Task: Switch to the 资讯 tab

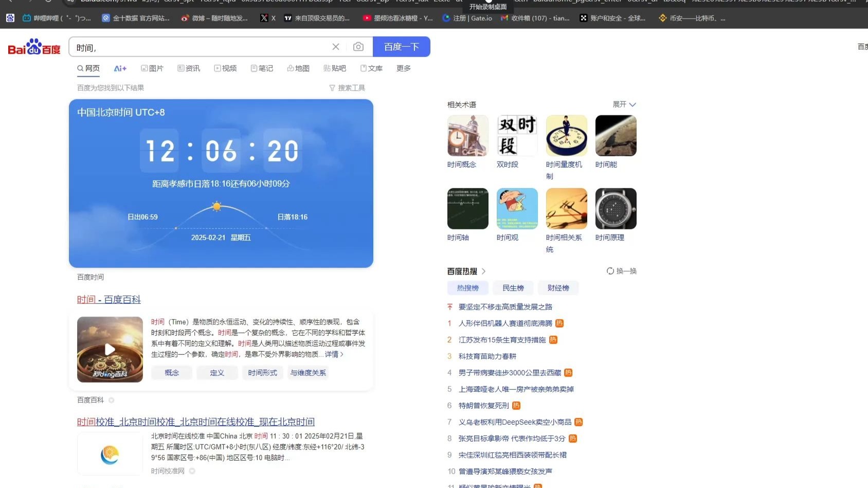Action: click(189, 68)
